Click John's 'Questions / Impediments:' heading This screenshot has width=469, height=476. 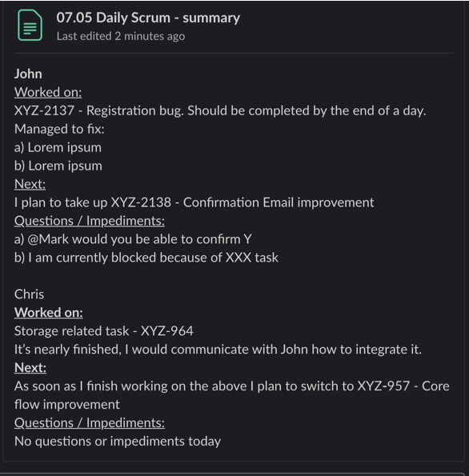(90, 221)
